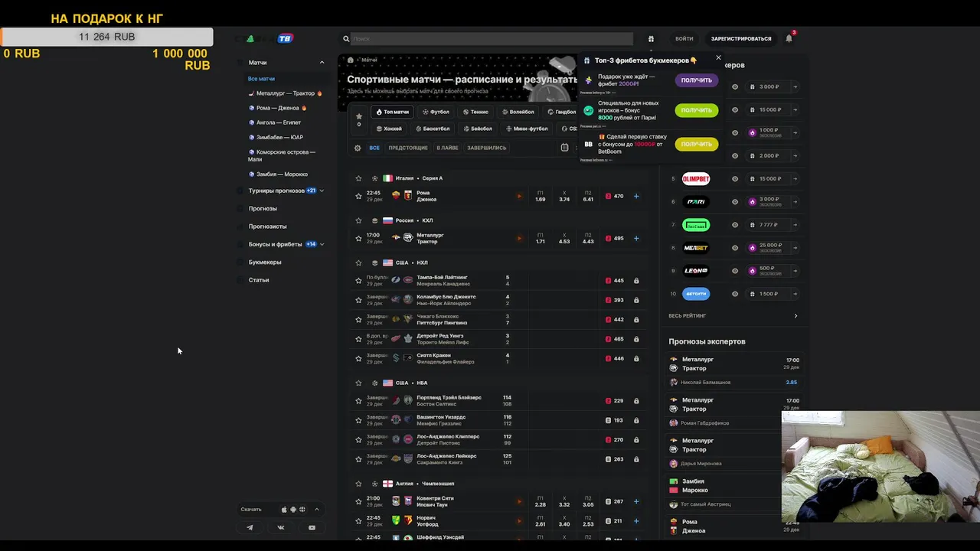Open the YouTube icon in sidebar footer
Viewport: 980px width, 551px height.
click(312, 527)
